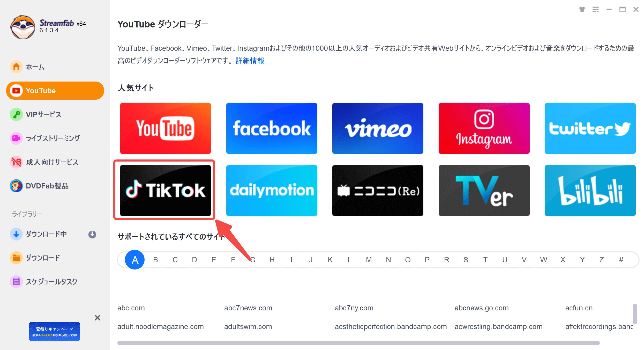Open the Dailymotion site tile
Viewport: 644px width, 350px height.
click(272, 191)
